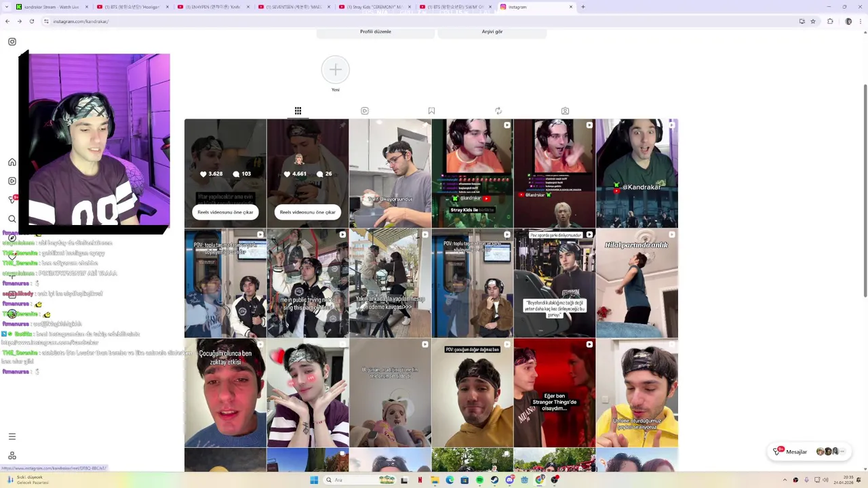Open 'Üstüne oturduğumuz şeylerin sıralıyoruz' reel
Image resolution: width=868 pixels, height=488 pixels.
point(637,393)
